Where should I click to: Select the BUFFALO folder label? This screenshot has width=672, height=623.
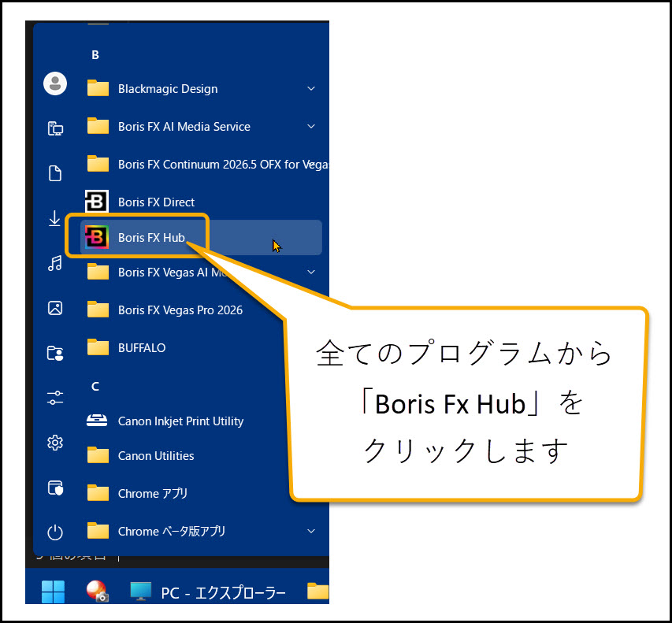(142, 347)
